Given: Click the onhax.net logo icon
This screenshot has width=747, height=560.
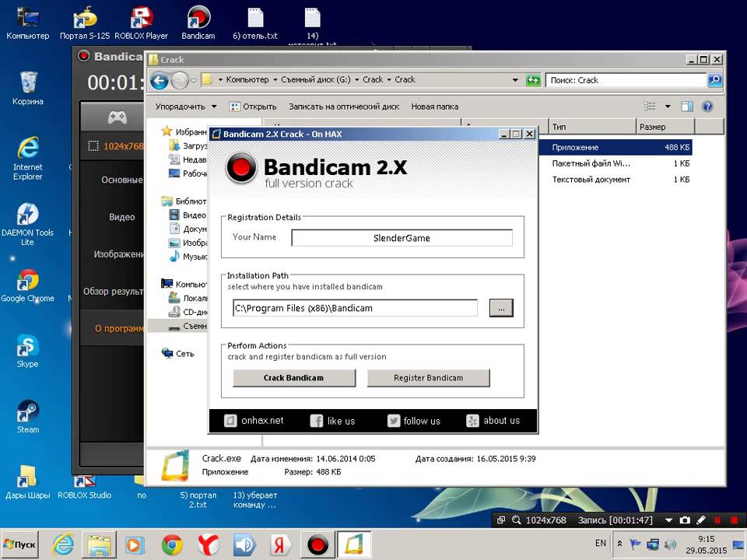Looking at the screenshot, I should (230, 421).
